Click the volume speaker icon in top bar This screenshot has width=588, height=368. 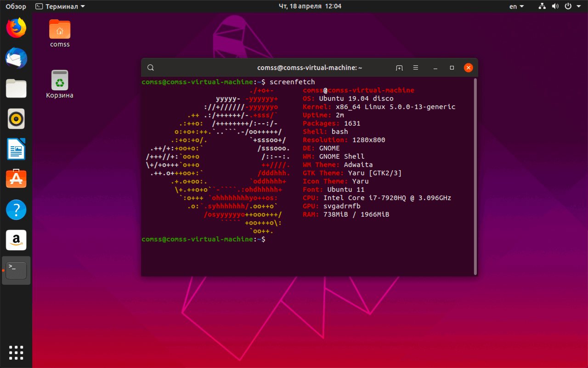click(x=555, y=6)
